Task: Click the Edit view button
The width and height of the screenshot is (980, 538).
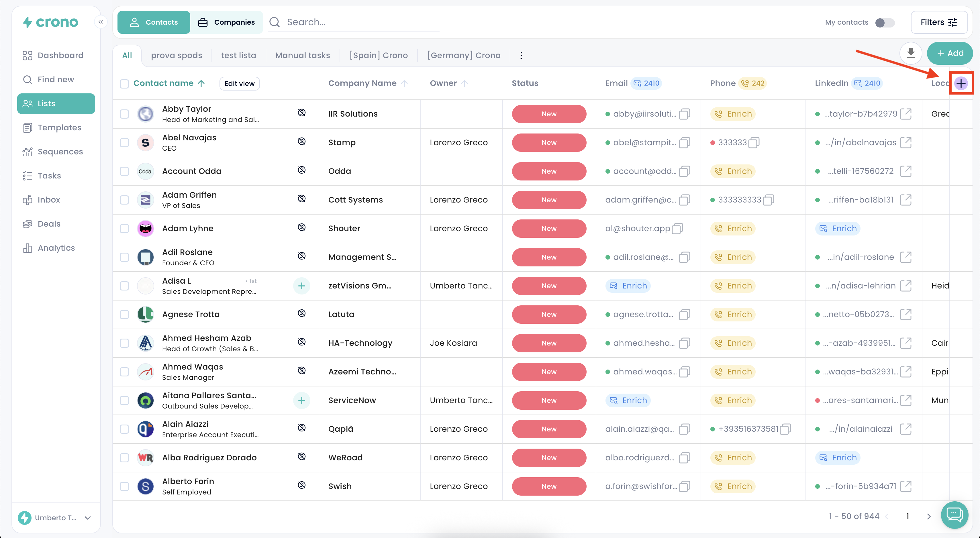Action: tap(239, 84)
